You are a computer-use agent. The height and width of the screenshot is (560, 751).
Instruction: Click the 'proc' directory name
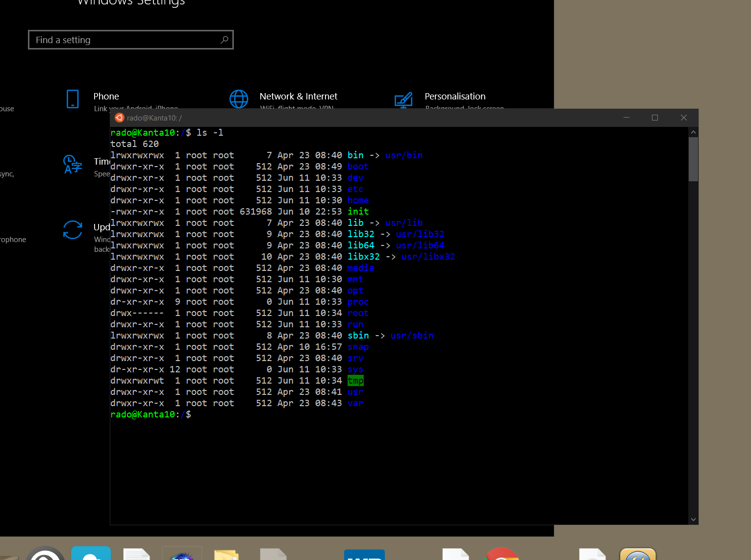point(358,301)
